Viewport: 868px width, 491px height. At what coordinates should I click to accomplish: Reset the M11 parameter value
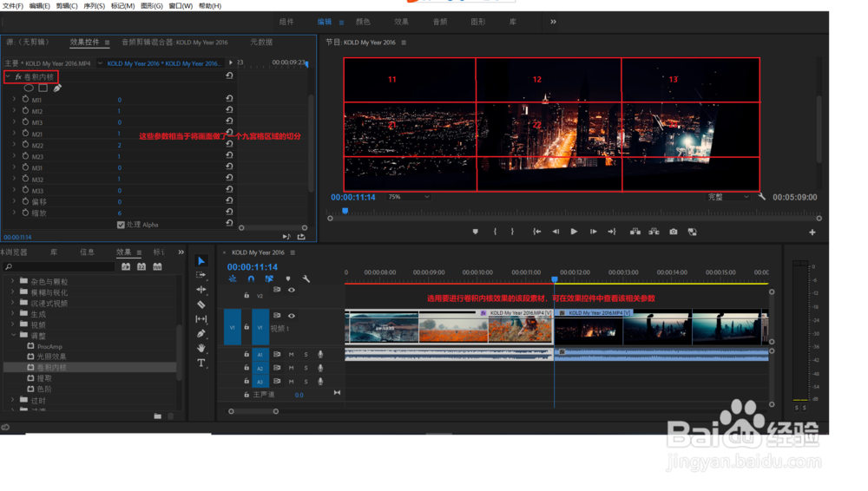pos(229,100)
